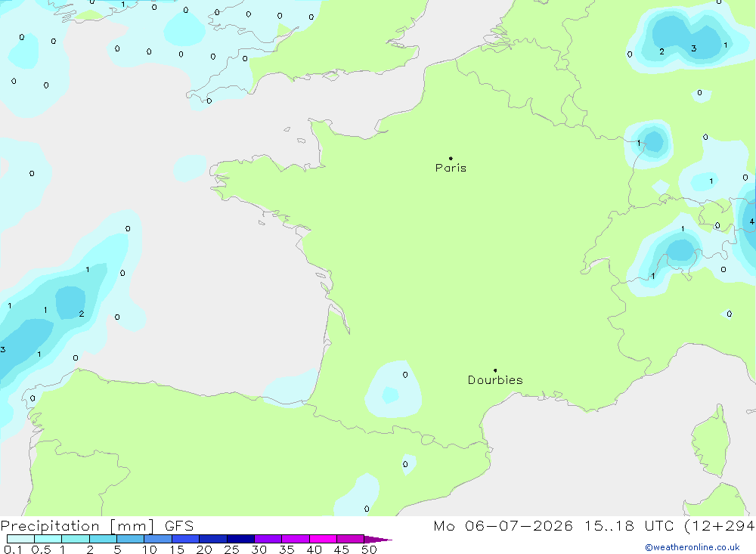The width and height of the screenshot is (756, 554).
Task: Select the bright magenta 40–45 legend swatch
Action: pos(323,539)
